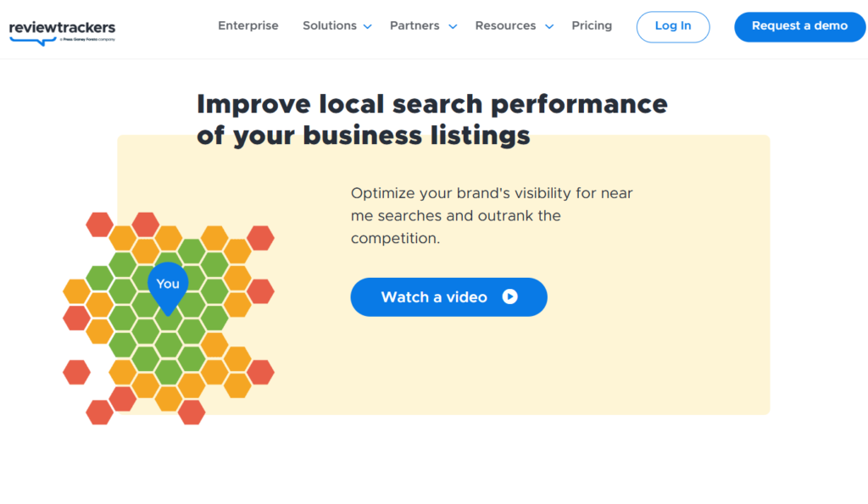The image size is (868, 504).
Task: Click the chevron beside Resources
Action: (x=548, y=27)
